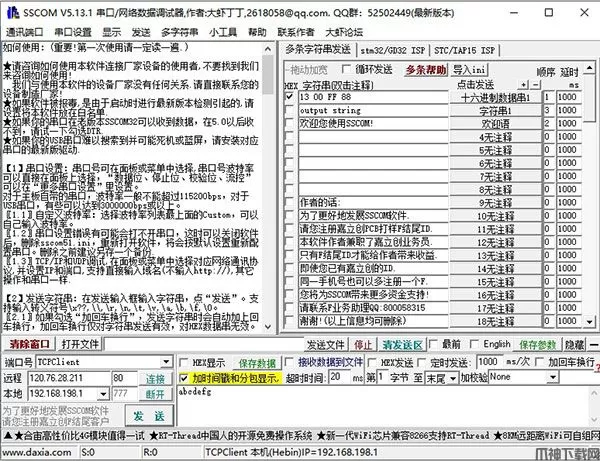Click the 打开文件 button
This screenshot has height=461, width=600.
(80, 344)
